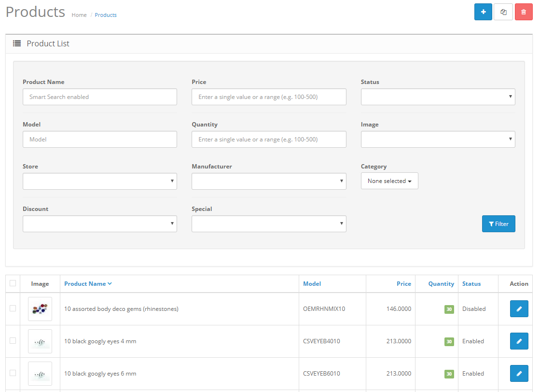Click the copy product icon button
Viewport: 540px width, 392px height.
(503, 12)
